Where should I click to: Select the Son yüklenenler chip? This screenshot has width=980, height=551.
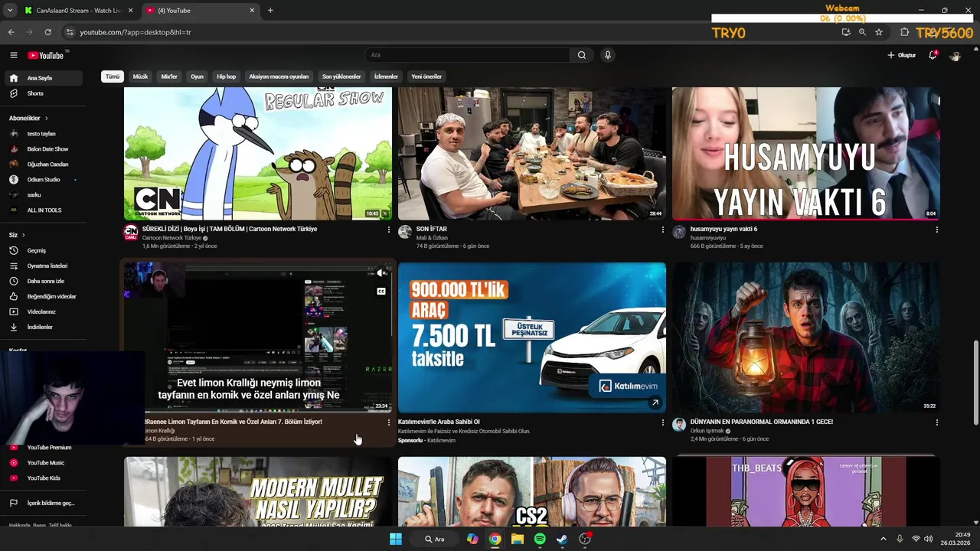coord(341,77)
